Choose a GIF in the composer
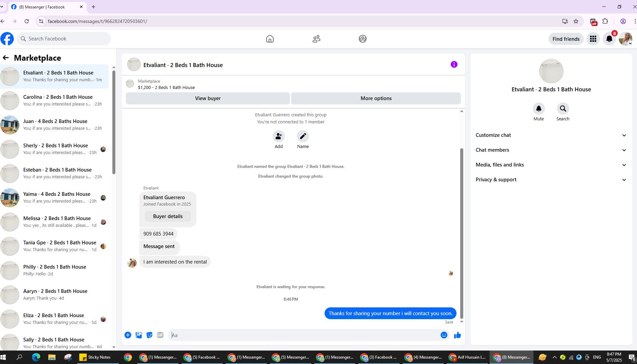637x364 pixels. pyautogui.click(x=160, y=335)
